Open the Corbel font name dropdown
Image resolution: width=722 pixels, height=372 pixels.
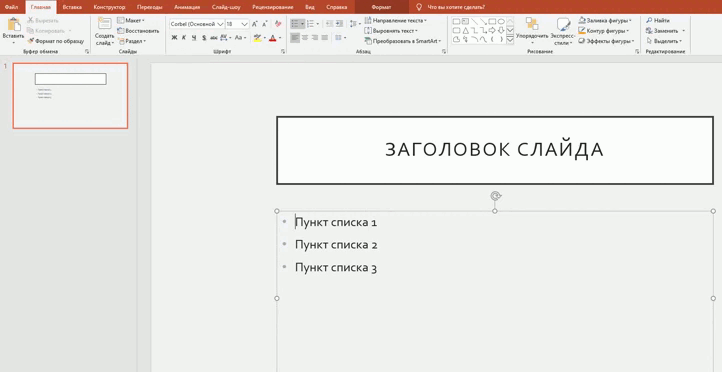220,24
